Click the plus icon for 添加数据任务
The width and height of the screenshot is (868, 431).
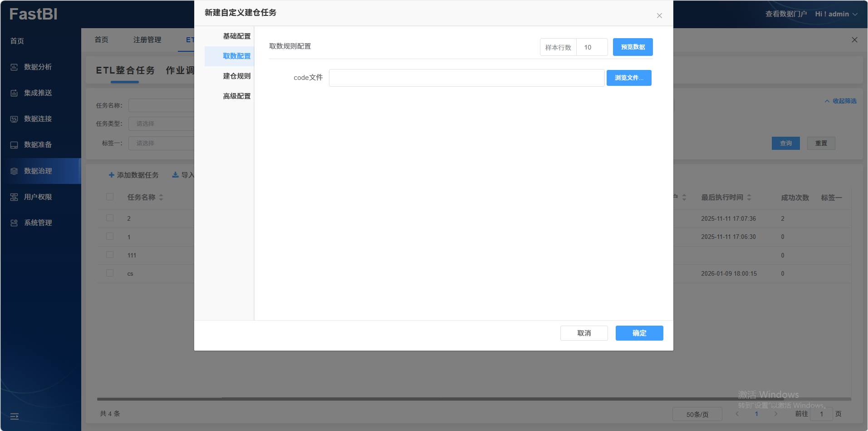click(x=112, y=175)
